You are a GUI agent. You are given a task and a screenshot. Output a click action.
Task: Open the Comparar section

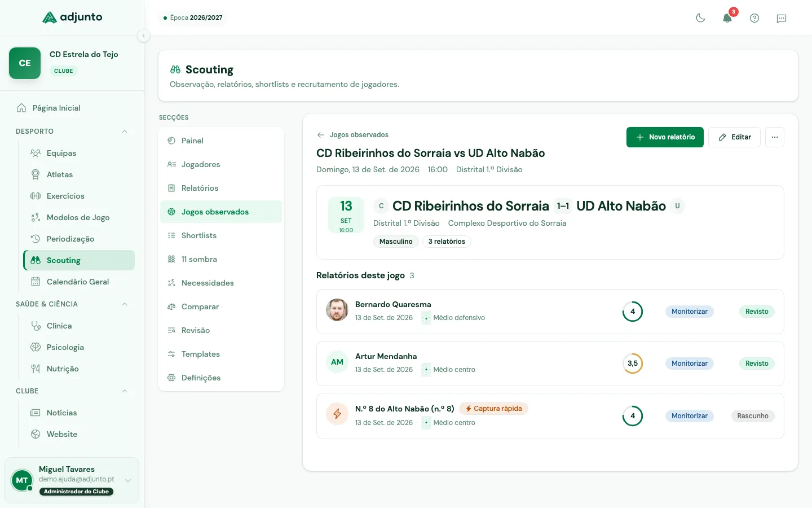(x=221, y=306)
